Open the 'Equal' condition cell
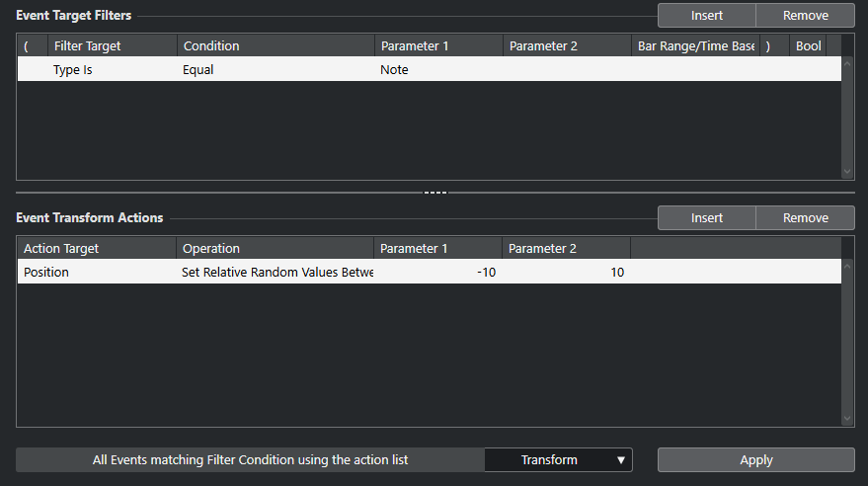The height and width of the screenshot is (486, 868). pyautogui.click(x=276, y=70)
